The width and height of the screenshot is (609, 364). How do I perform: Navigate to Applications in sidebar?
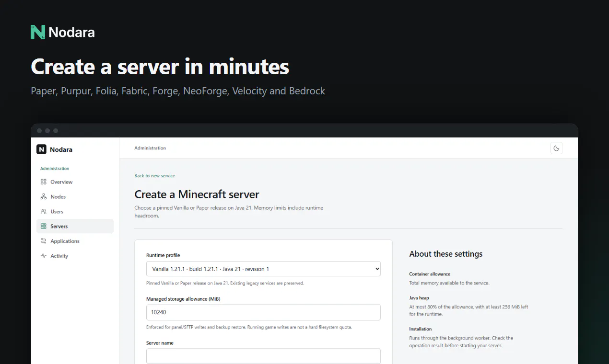pos(75,241)
